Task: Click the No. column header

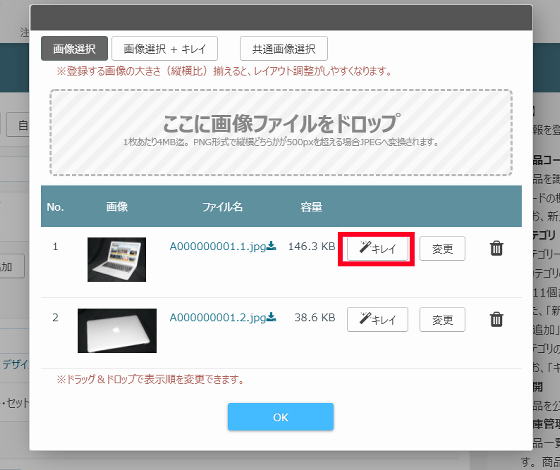Action: pos(55,207)
